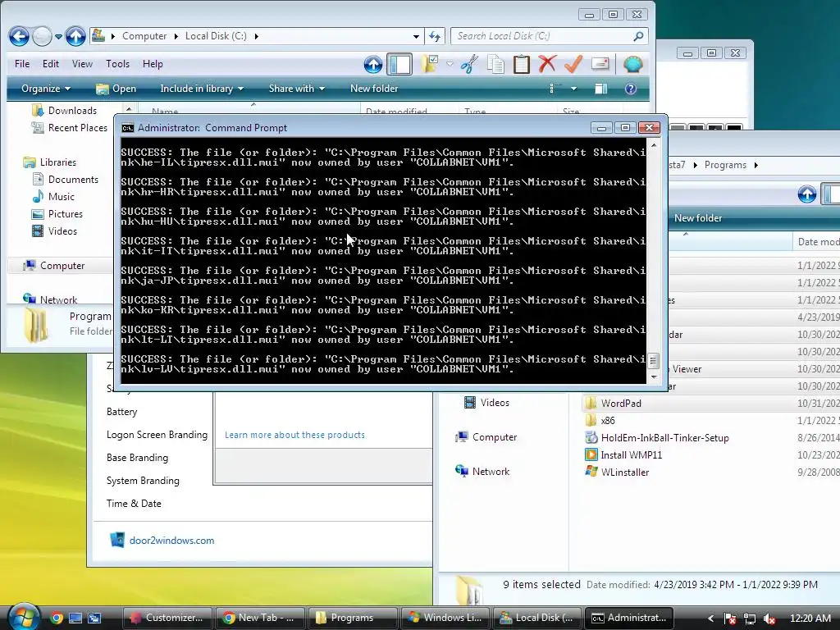
Task: Click the blue Up button in Local Disk toolbar
Action: 373,64
